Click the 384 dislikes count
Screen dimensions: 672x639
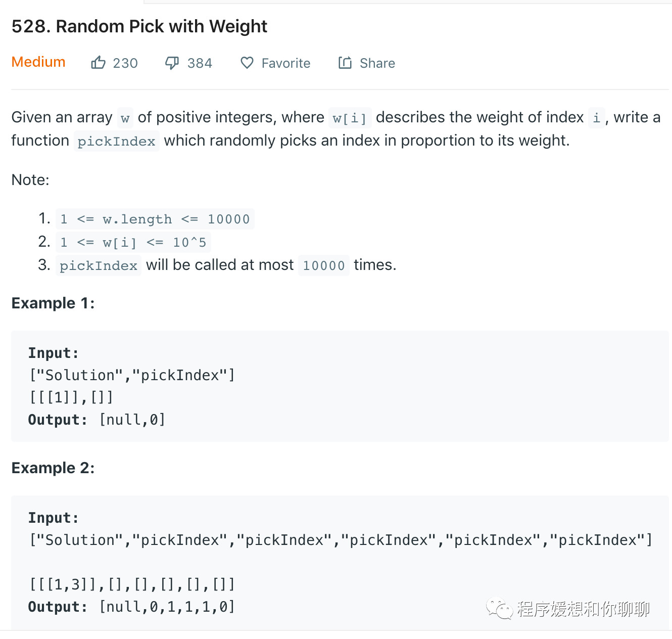tap(200, 63)
